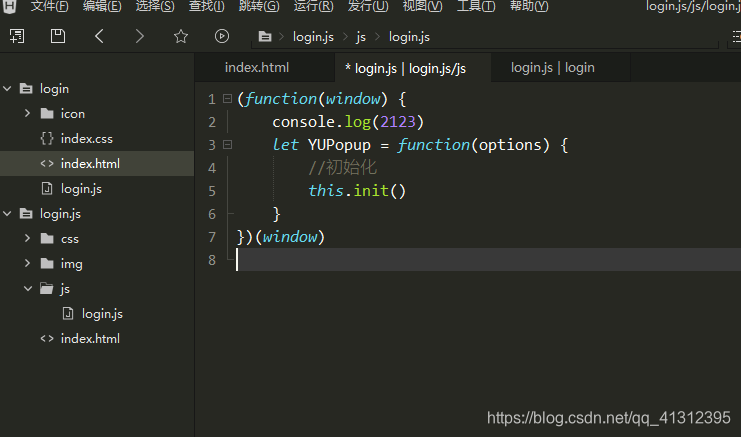Image resolution: width=741 pixels, height=437 pixels.
Task: Click the star bookmark icon
Action: click(181, 36)
